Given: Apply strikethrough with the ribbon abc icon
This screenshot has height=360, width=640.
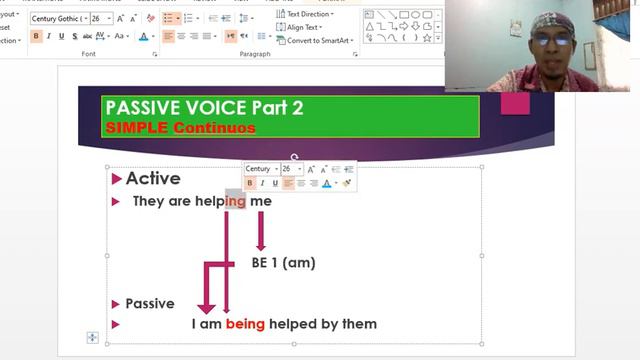Looking at the screenshot, I should click(x=87, y=36).
